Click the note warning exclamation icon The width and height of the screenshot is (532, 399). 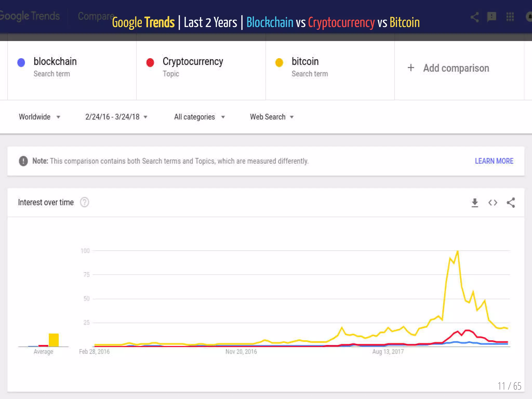click(23, 161)
